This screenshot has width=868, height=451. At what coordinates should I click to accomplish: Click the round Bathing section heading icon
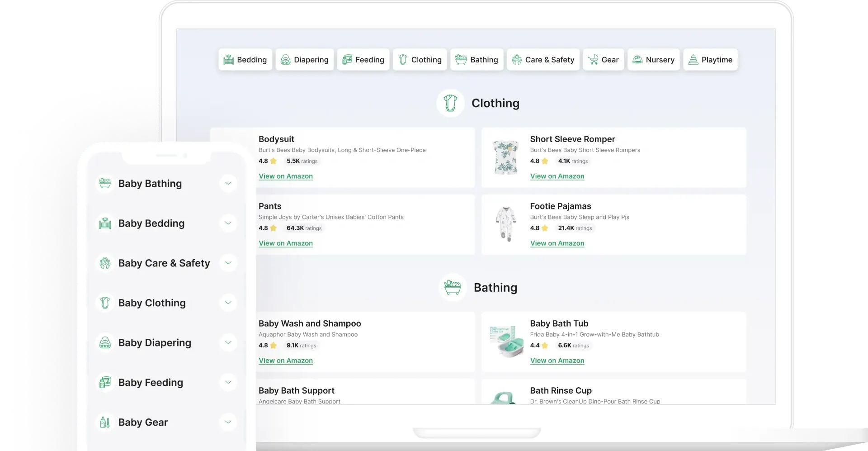(x=453, y=287)
